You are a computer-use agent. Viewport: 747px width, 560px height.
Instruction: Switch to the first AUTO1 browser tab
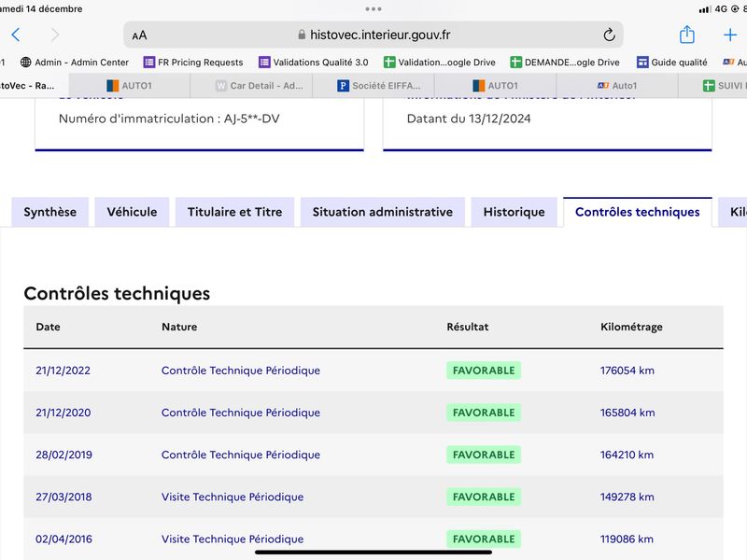[130, 86]
